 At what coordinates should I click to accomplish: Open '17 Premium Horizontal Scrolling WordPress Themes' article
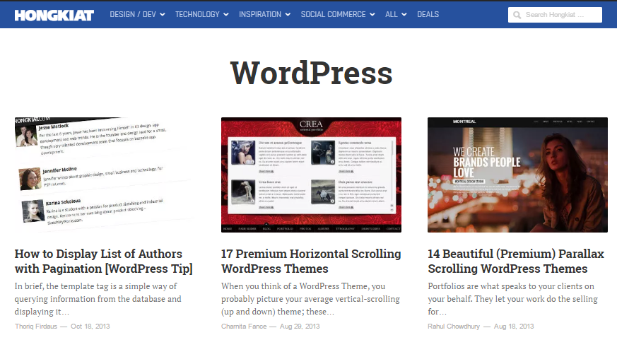pos(311,262)
